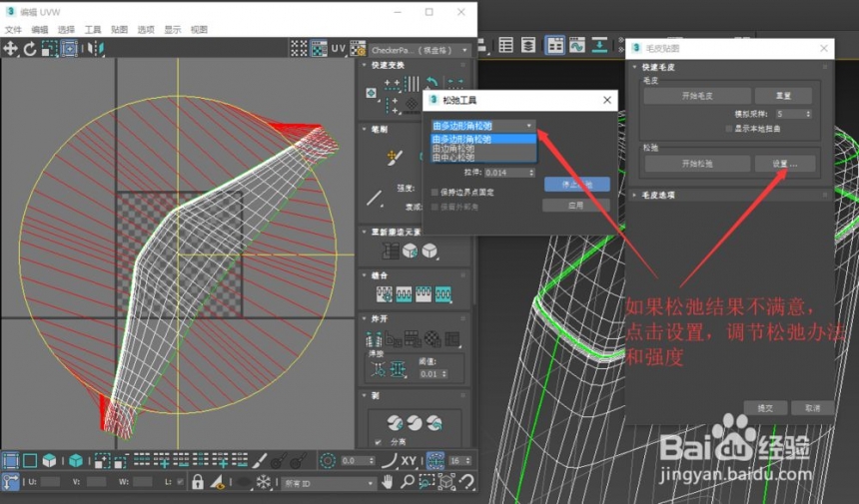Open the 贴图 menu
Viewport: 859px width, 504px height.
pyautogui.click(x=119, y=30)
